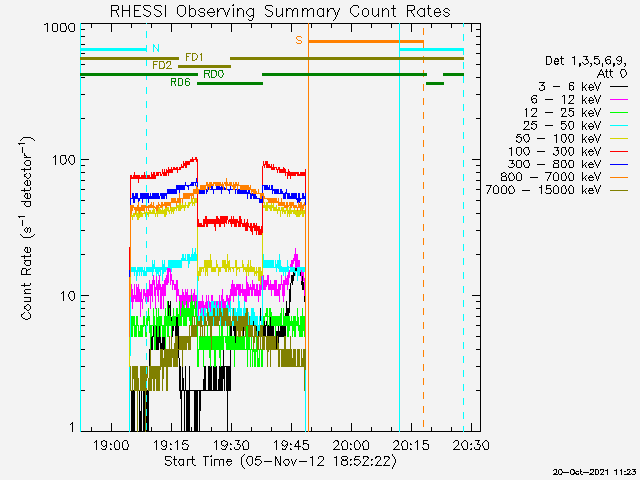The width and height of the screenshot is (640, 480).
Task: Click the cyan 'N' night flag label
Action: (156, 48)
